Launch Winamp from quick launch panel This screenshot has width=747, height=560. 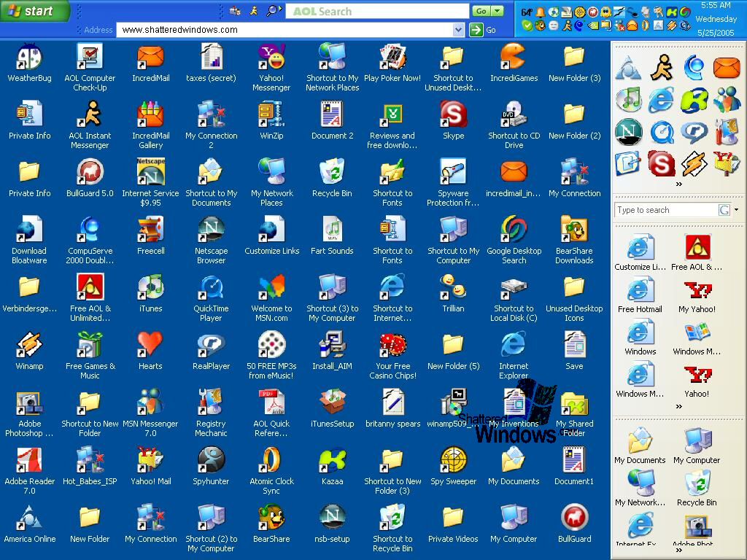pos(694,163)
